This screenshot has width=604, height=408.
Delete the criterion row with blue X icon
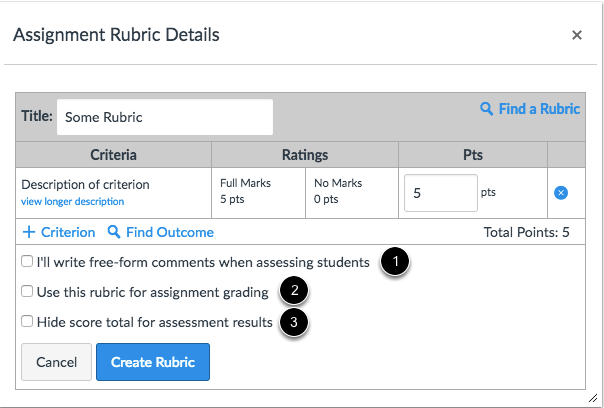click(x=561, y=192)
